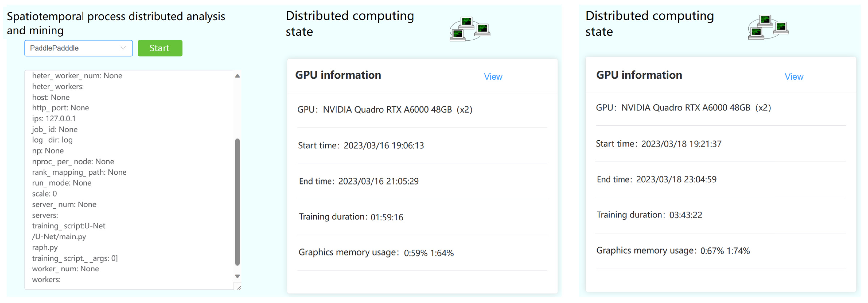Click the network cluster icon in right panel

[x=768, y=27]
